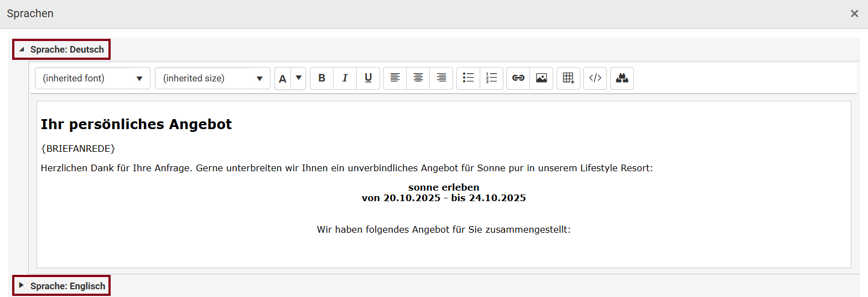Screen dimensions: 868x297
Task: Open the inherited size dropdown
Action: point(212,78)
